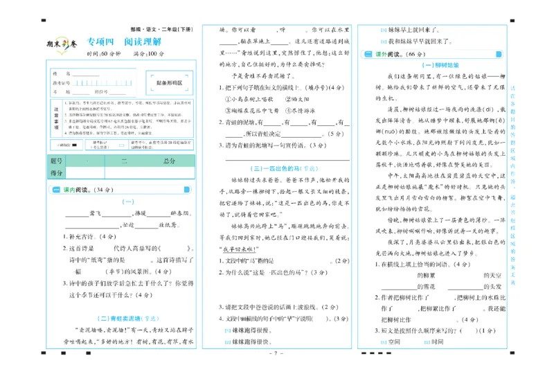Select the 时间 answer option
The height and width of the screenshot is (392, 554).
pos(434,342)
